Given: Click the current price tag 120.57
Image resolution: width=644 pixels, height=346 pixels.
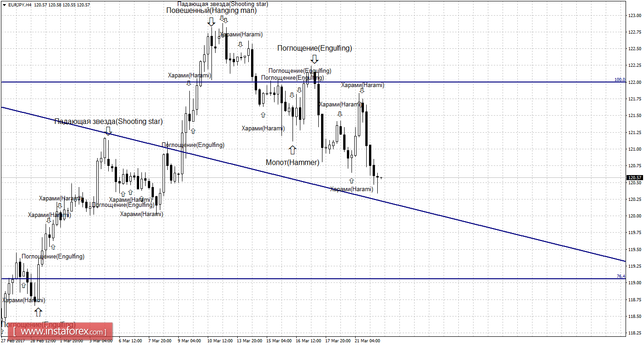Looking at the screenshot, I should pos(635,178).
